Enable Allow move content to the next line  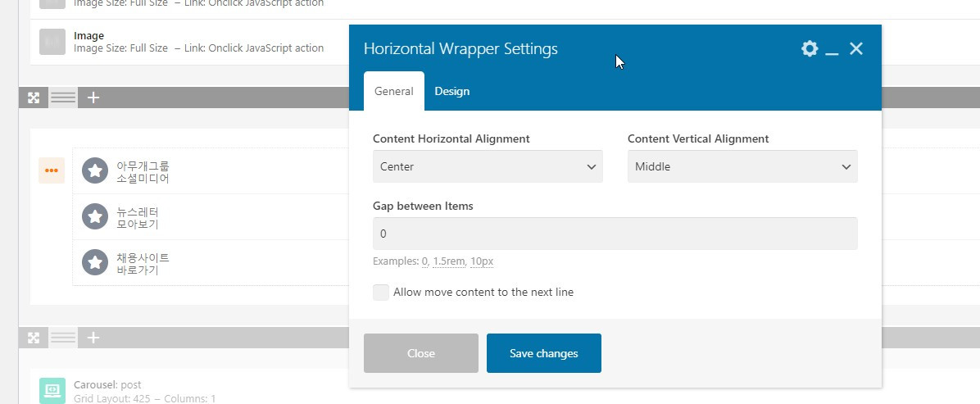[381, 293]
